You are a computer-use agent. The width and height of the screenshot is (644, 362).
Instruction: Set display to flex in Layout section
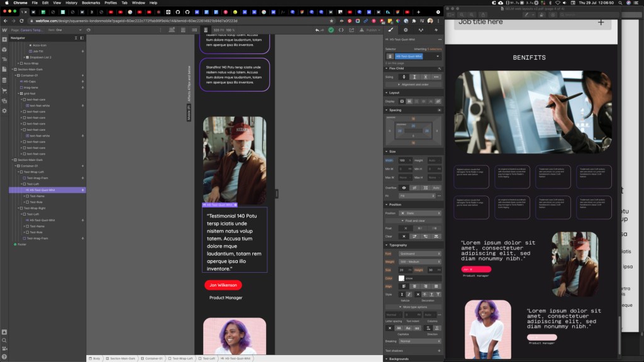click(x=409, y=101)
